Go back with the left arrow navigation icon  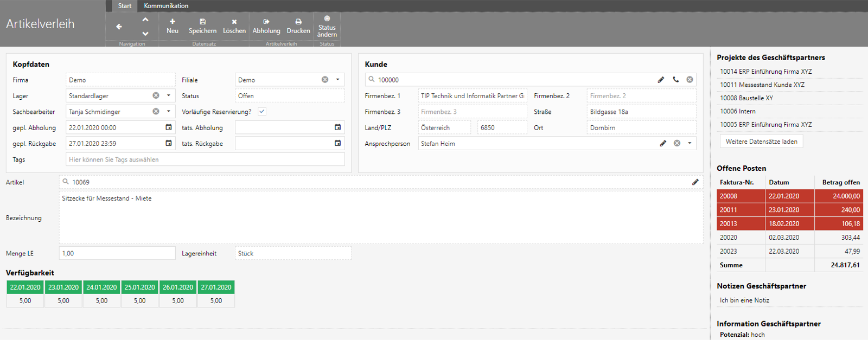tap(119, 26)
